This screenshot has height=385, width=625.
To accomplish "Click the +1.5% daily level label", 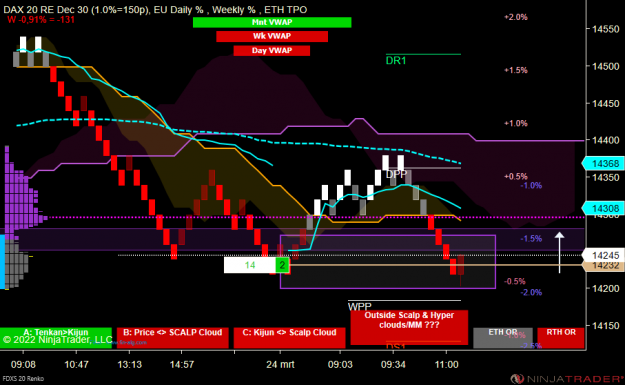I will click(515, 70).
